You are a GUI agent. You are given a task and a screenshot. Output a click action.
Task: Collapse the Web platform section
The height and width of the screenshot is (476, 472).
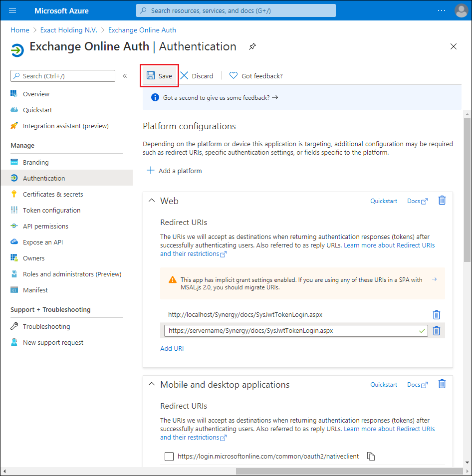point(151,200)
